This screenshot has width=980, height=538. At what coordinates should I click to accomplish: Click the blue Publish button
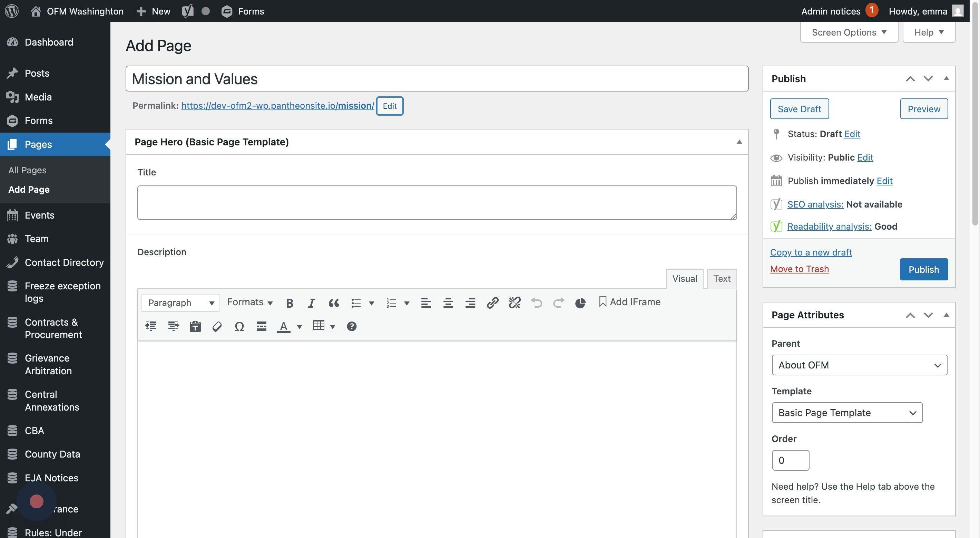[x=923, y=269]
